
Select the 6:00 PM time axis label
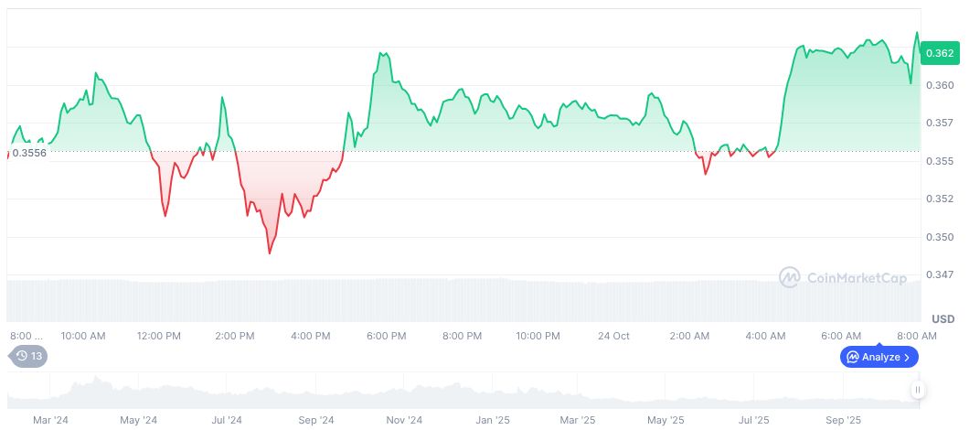click(x=386, y=336)
